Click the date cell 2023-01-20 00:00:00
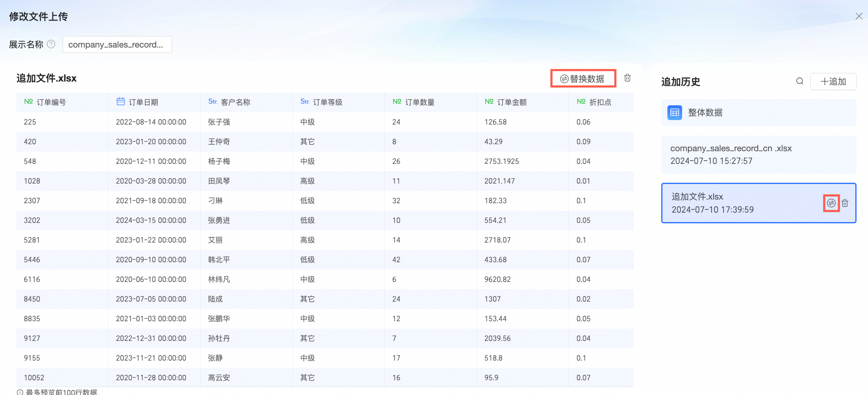The width and height of the screenshot is (868, 395). (151, 142)
